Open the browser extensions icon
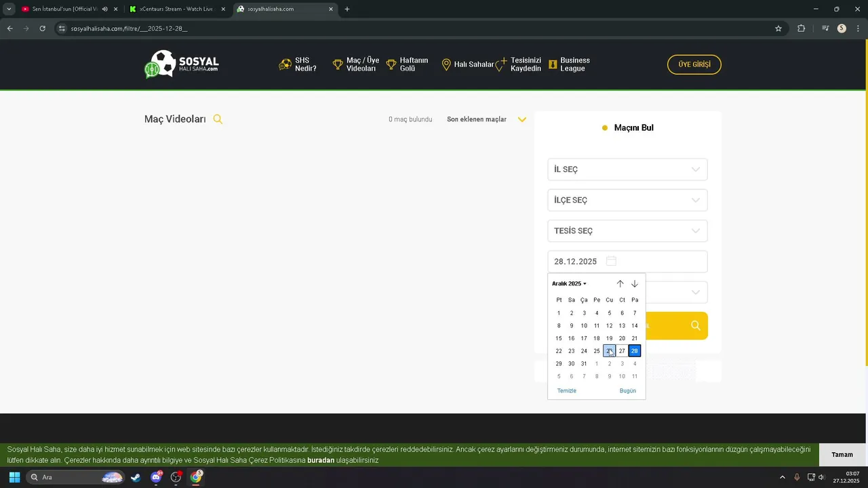868x488 pixels. pyautogui.click(x=802, y=28)
